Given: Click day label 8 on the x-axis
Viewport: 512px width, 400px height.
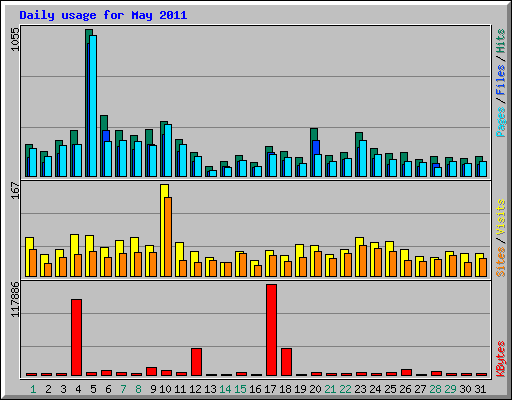Looking at the screenshot, I should click(138, 389).
